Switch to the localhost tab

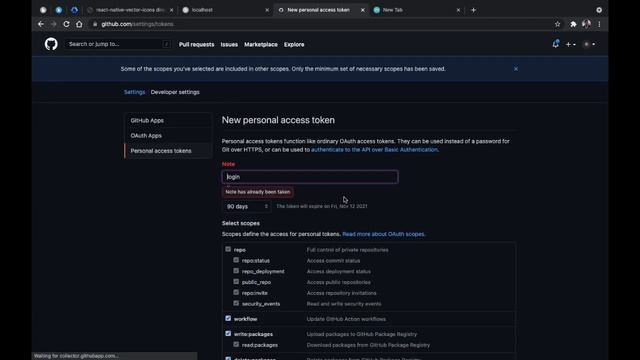[x=226, y=10]
